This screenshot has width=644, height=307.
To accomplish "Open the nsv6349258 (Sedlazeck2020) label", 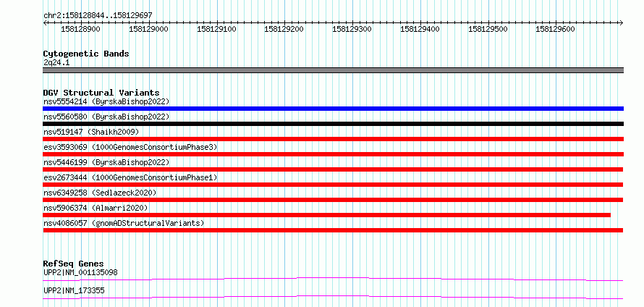I will [x=100, y=193].
